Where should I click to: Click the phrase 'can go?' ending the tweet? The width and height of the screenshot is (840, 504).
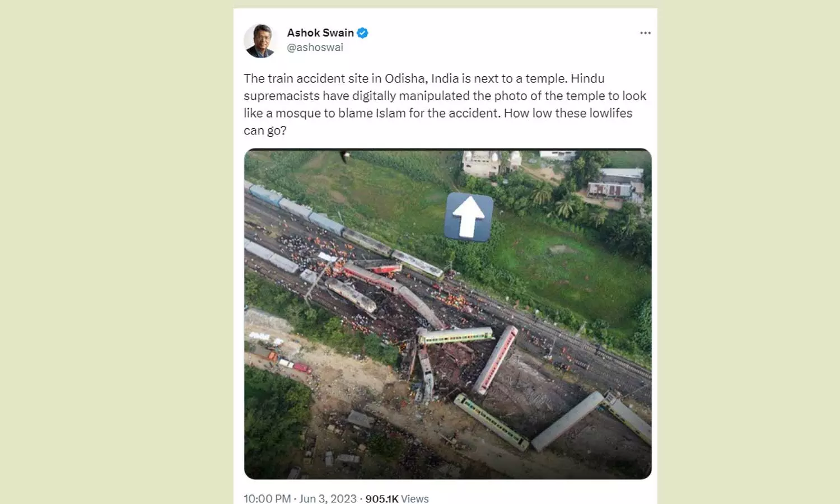[265, 130]
